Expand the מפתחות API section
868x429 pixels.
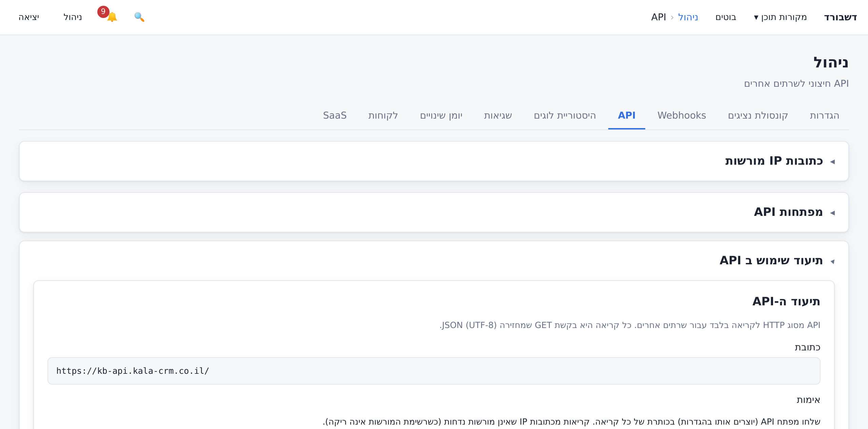[x=794, y=212]
